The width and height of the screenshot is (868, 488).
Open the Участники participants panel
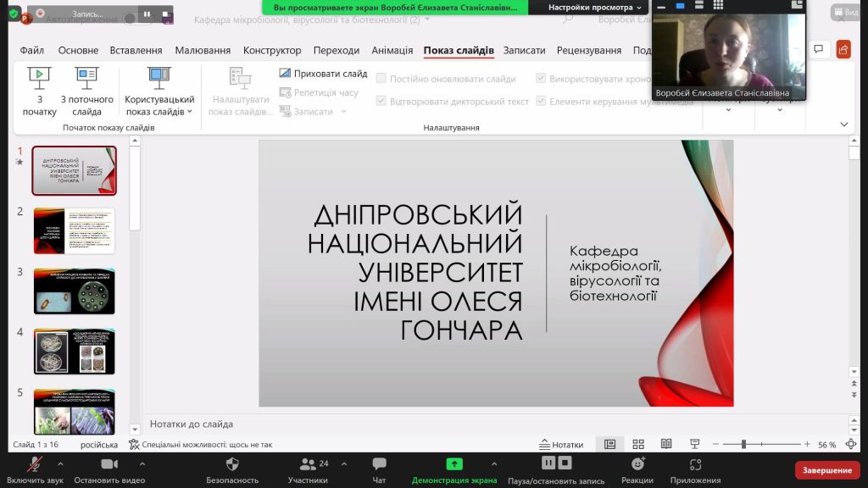click(308, 470)
